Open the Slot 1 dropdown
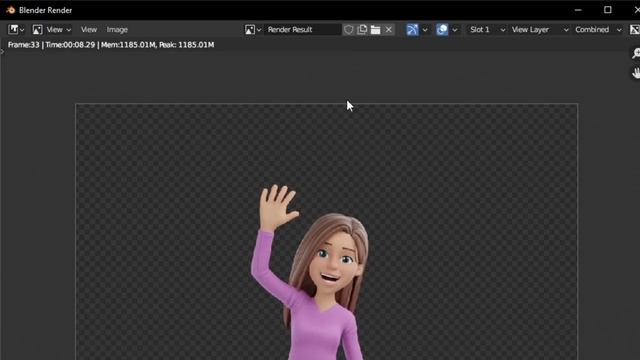 pos(487,29)
